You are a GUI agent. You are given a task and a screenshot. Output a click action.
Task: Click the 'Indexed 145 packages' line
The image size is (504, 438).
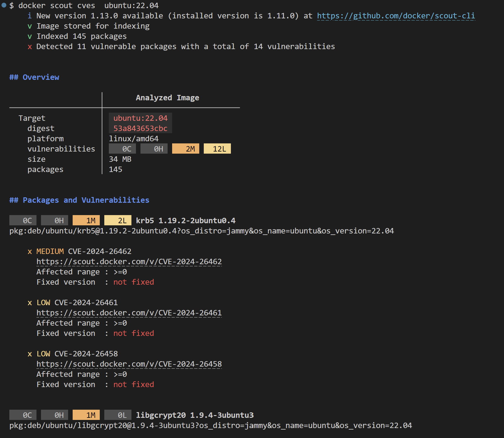[x=81, y=36]
